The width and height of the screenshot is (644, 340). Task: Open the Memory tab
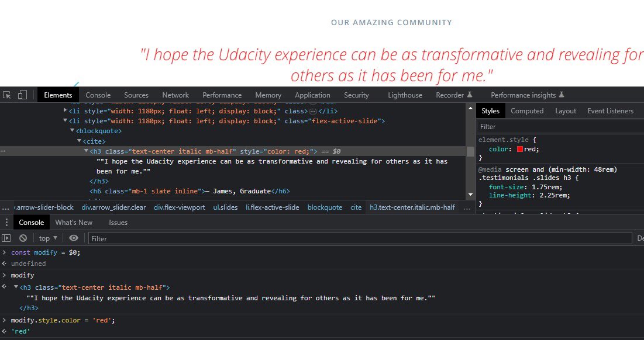coord(268,95)
